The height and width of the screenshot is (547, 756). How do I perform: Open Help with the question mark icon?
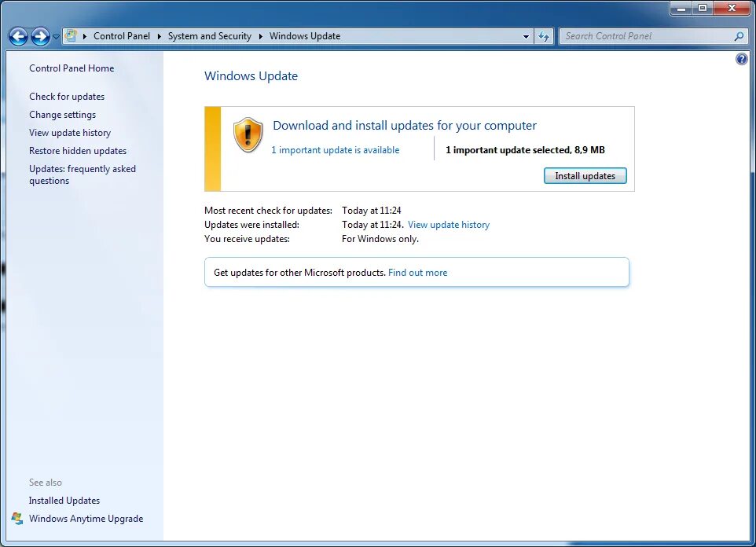[x=742, y=59]
